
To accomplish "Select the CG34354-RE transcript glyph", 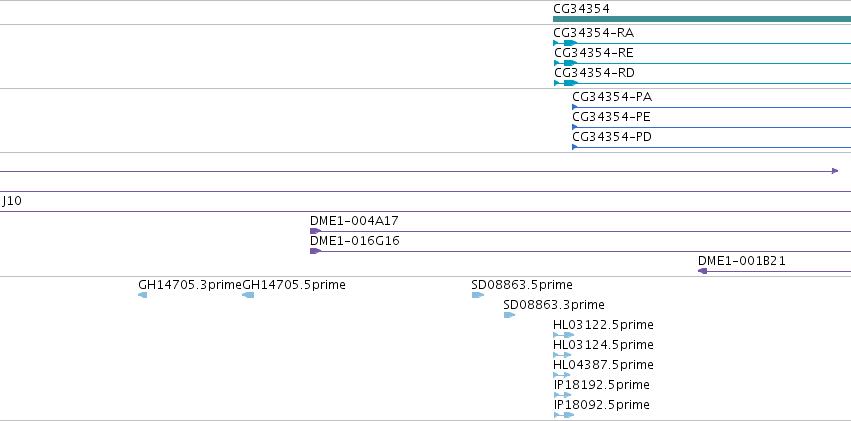I will [702, 63].
